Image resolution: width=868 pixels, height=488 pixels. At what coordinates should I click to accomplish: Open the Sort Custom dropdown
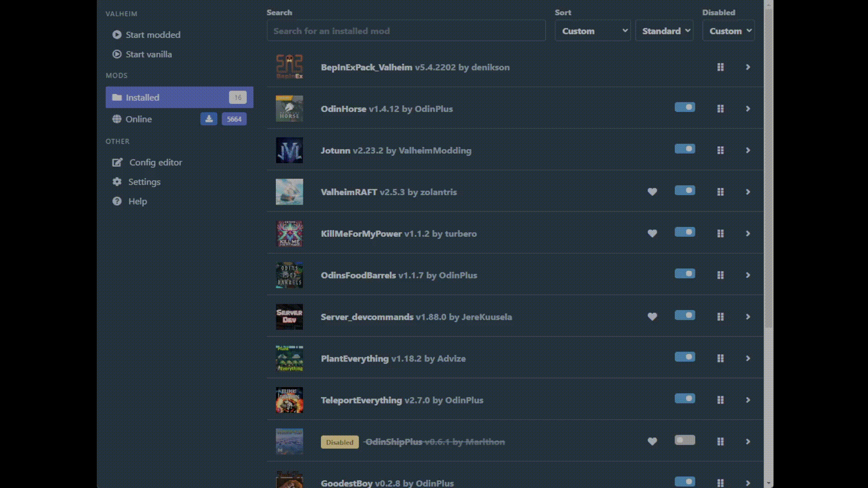pyautogui.click(x=592, y=31)
